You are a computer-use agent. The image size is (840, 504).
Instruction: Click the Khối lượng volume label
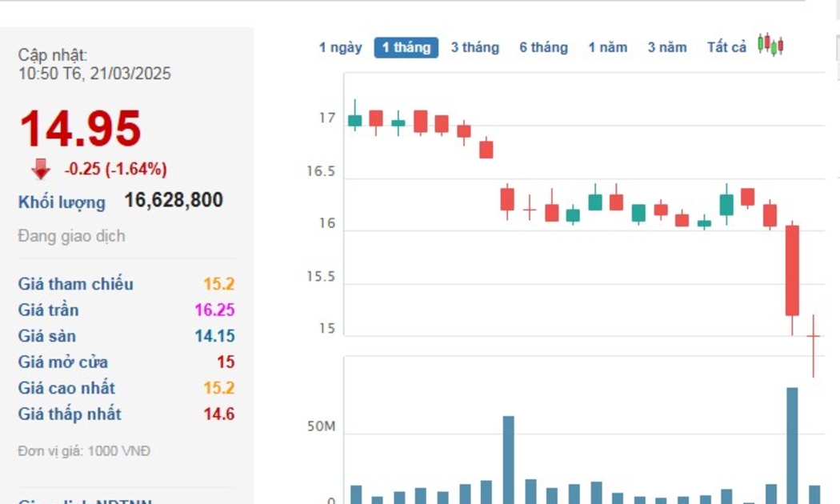62,202
